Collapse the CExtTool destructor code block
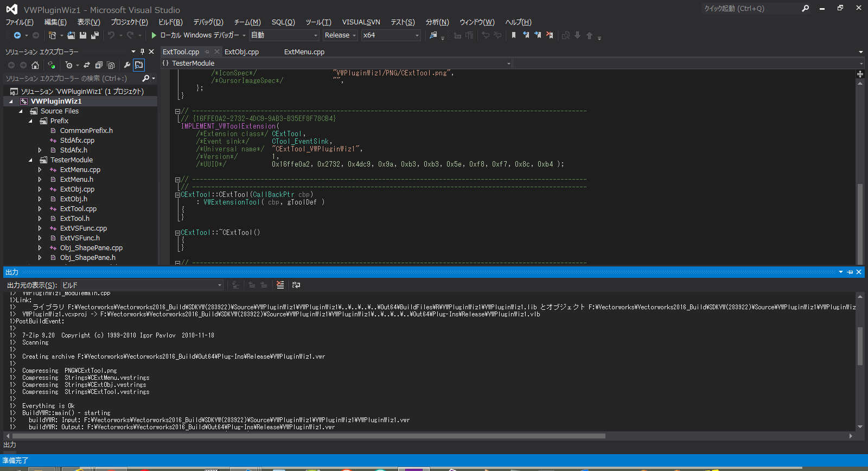Screen dimensions: 868x471 [x=177, y=233]
